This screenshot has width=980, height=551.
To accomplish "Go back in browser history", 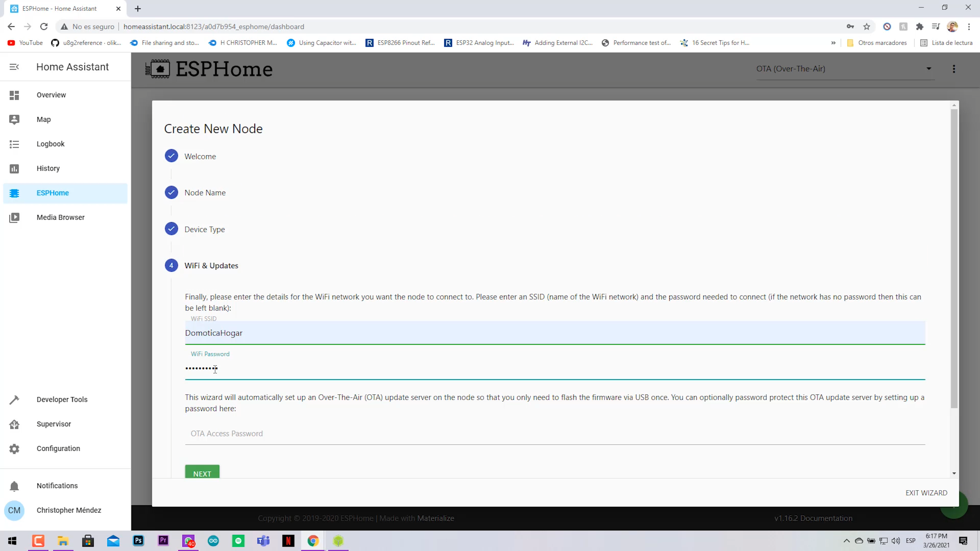I will tap(11, 27).
